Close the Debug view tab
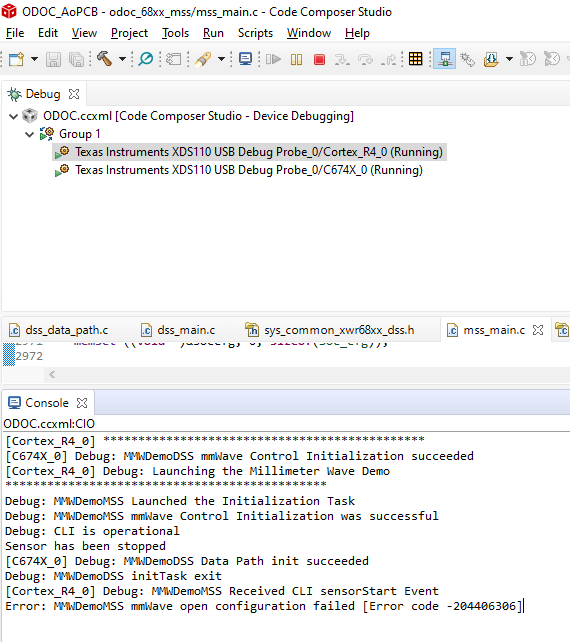Screen dimensions: 578x644 tap(74, 94)
